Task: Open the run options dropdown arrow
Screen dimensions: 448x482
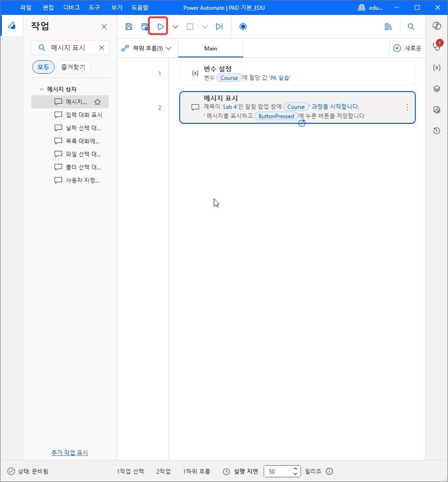Action: [175, 27]
